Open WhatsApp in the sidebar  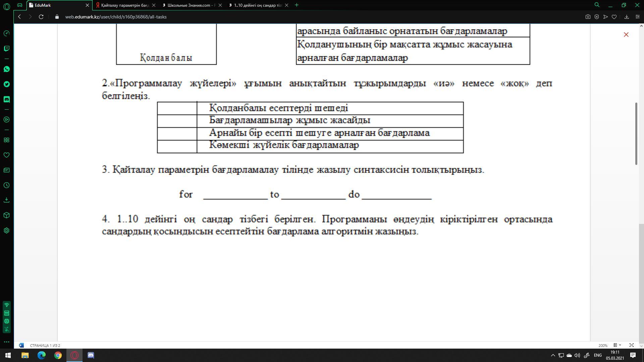point(6,69)
